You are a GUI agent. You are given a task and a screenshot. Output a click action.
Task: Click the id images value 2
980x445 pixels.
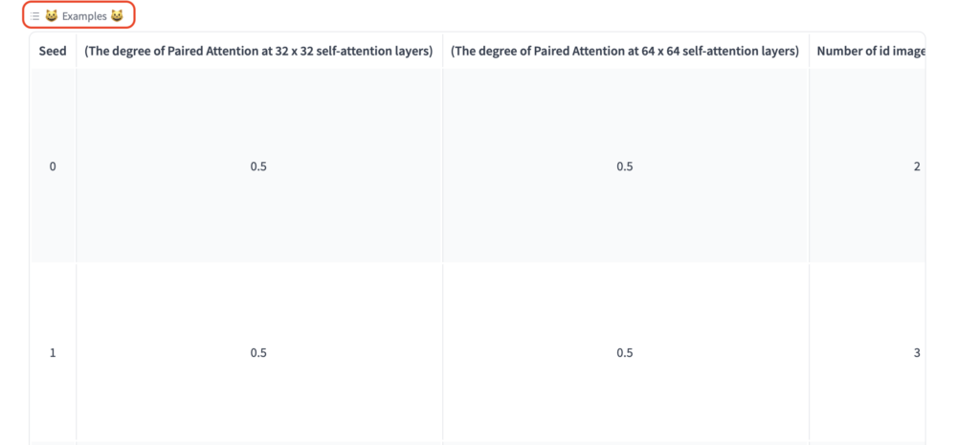(916, 167)
